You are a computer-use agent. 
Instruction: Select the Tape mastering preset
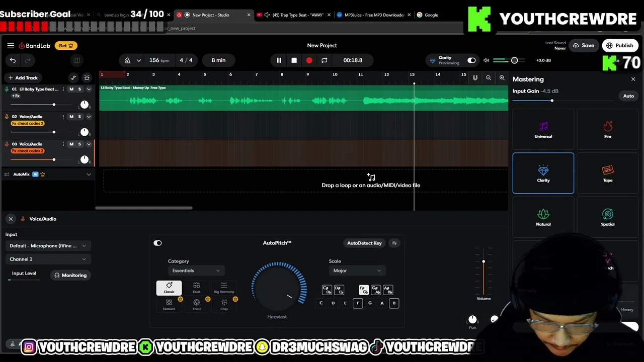tap(607, 173)
